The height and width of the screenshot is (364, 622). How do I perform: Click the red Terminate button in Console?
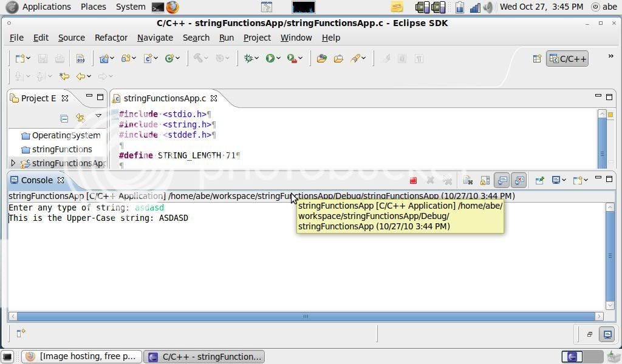point(413,180)
